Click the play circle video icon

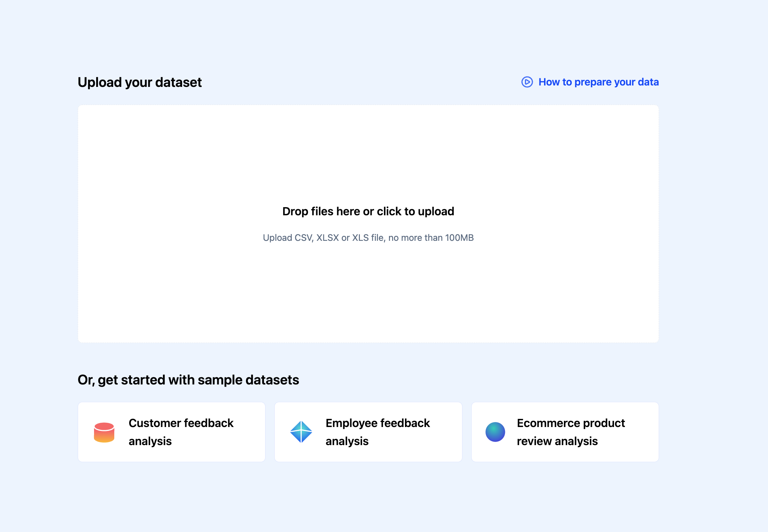tap(527, 82)
